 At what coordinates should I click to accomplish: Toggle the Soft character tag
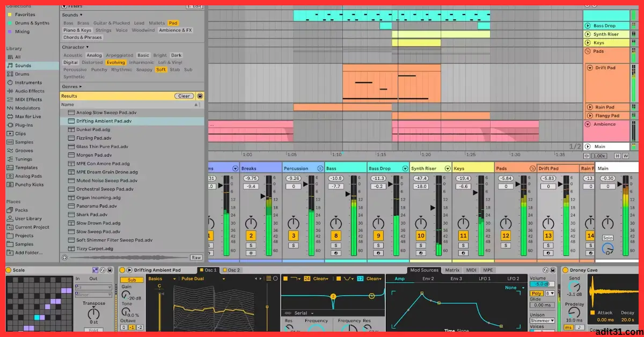click(161, 69)
